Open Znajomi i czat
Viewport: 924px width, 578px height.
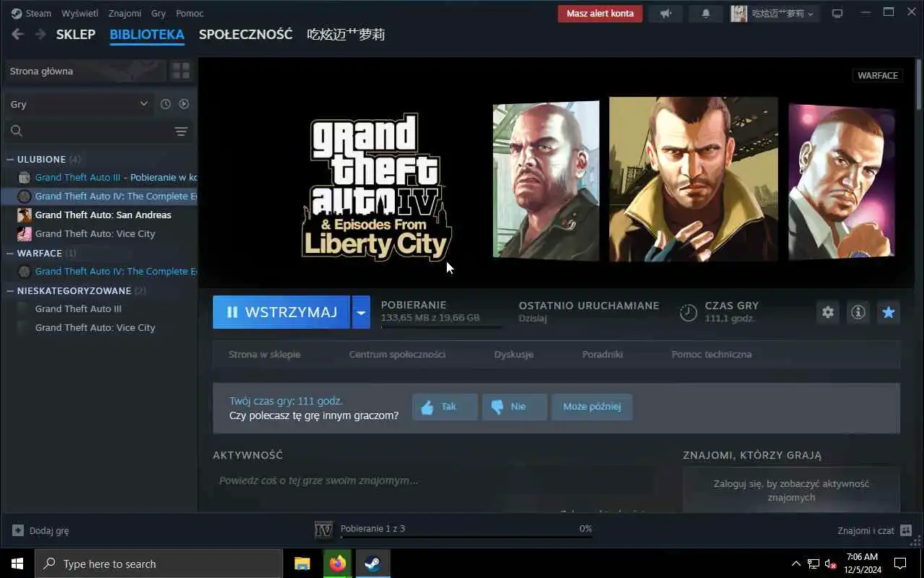point(874,530)
